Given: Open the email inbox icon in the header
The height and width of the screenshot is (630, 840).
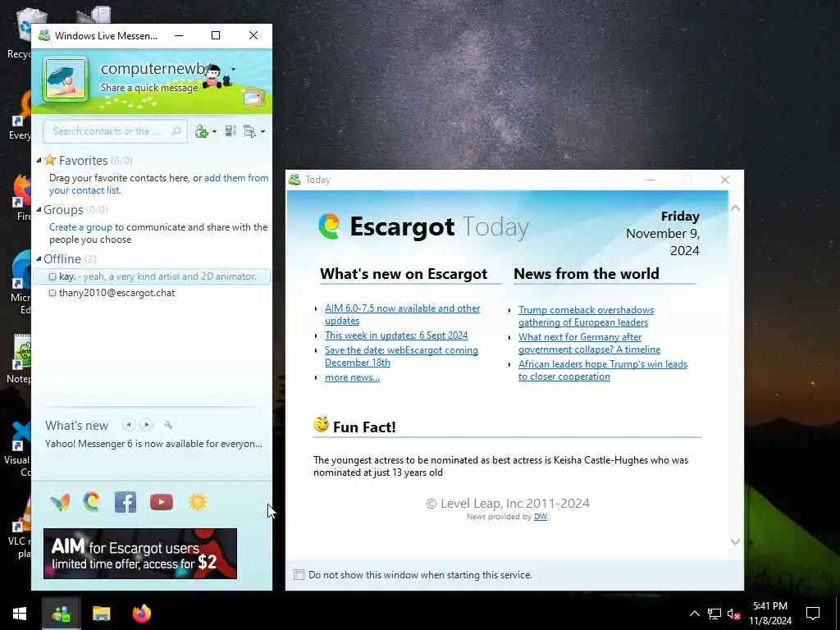Looking at the screenshot, I should coord(253,98).
